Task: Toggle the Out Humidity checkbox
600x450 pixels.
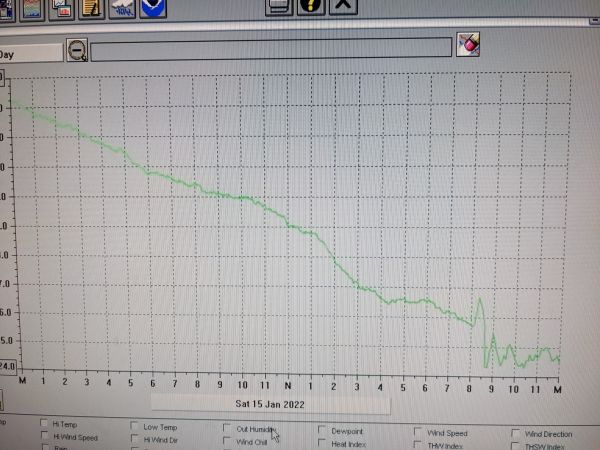Action: coord(228,428)
